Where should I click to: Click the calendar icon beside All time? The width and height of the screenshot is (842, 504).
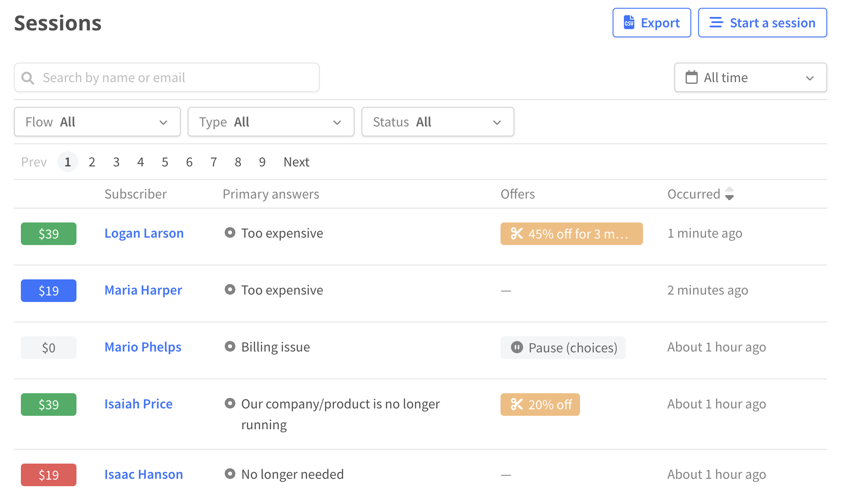tap(691, 77)
